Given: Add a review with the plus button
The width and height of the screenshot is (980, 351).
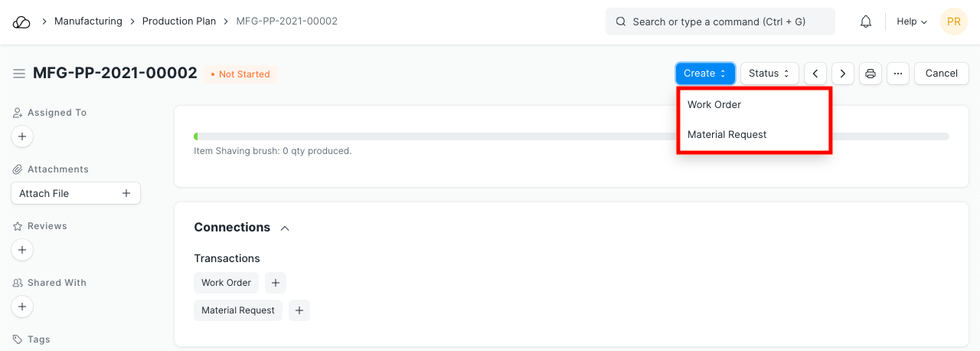Looking at the screenshot, I should pos(22,250).
